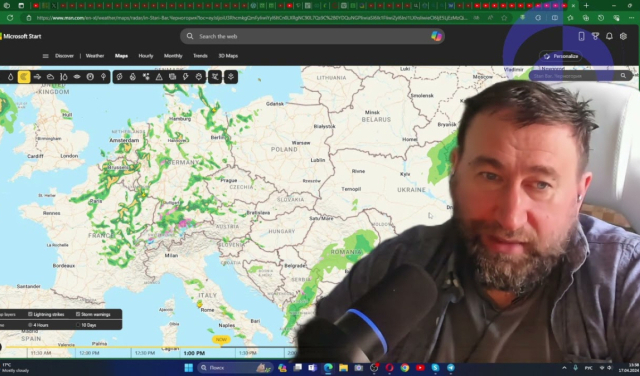Open the Copilot icon in search bar
This screenshot has width=640, height=376.
point(436,36)
